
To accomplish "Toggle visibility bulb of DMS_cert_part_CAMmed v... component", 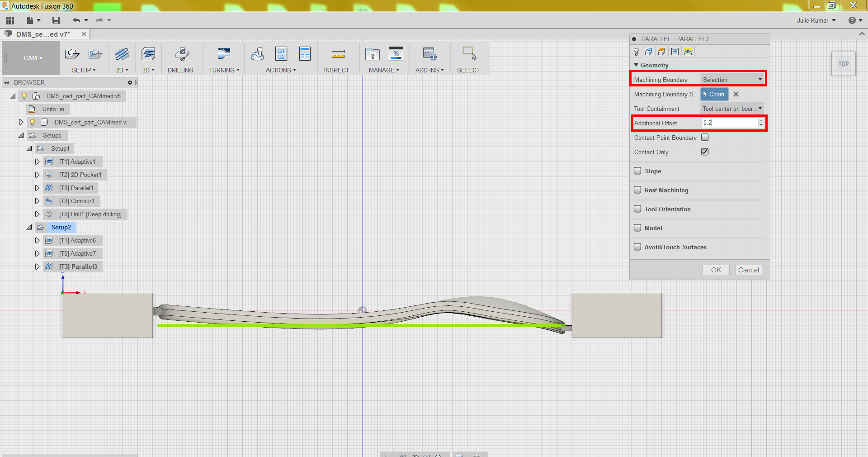I will [x=33, y=122].
